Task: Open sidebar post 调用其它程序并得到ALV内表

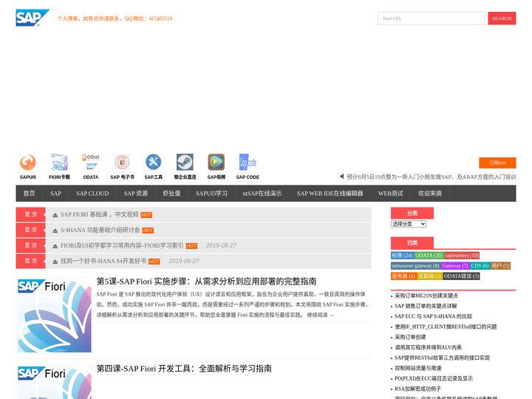Action: click(428, 347)
